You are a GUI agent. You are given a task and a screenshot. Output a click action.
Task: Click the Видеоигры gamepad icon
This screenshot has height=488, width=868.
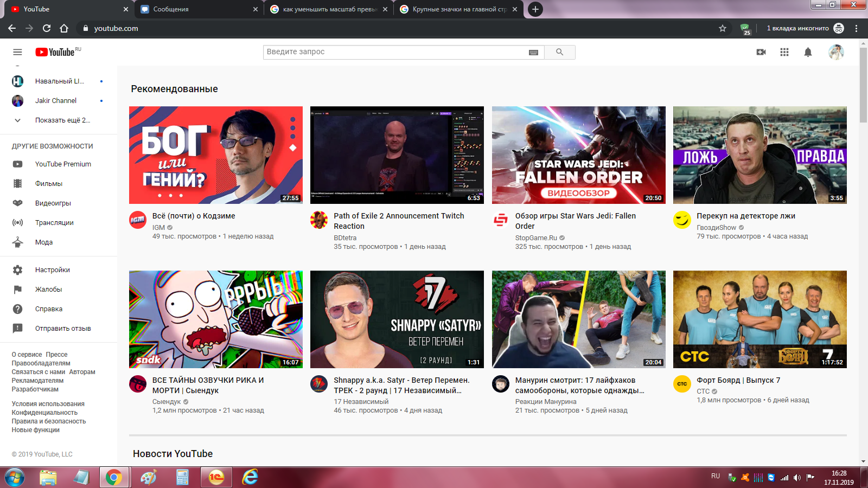18,203
